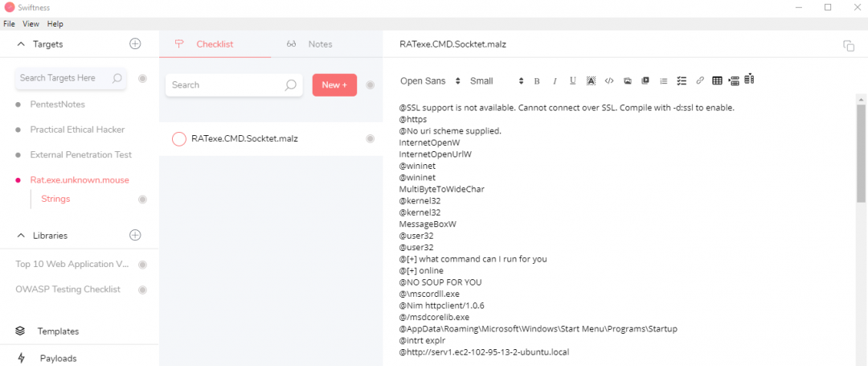This screenshot has width=868, height=366.
Task: Focus the Search Targets Here field
Action: pos(71,78)
